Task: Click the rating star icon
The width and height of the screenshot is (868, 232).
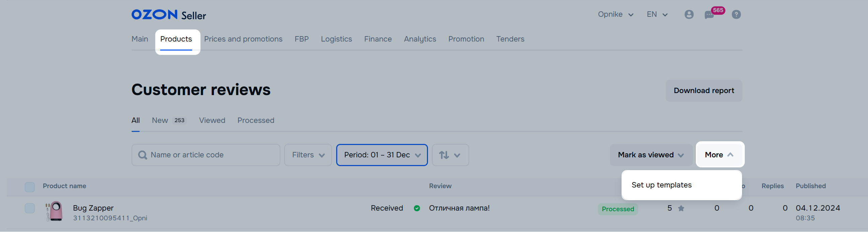Action: (x=681, y=209)
